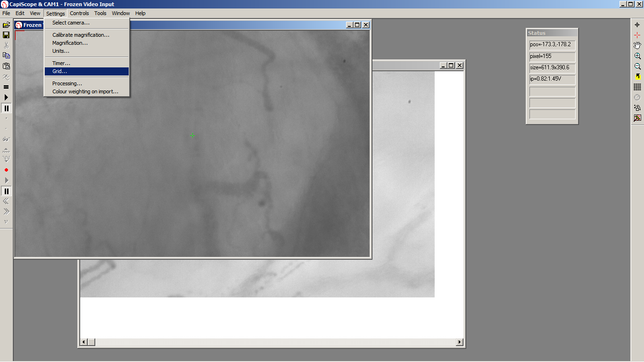The height and width of the screenshot is (362, 644).
Task: Close the open Settings menu header
Action: (x=56, y=13)
